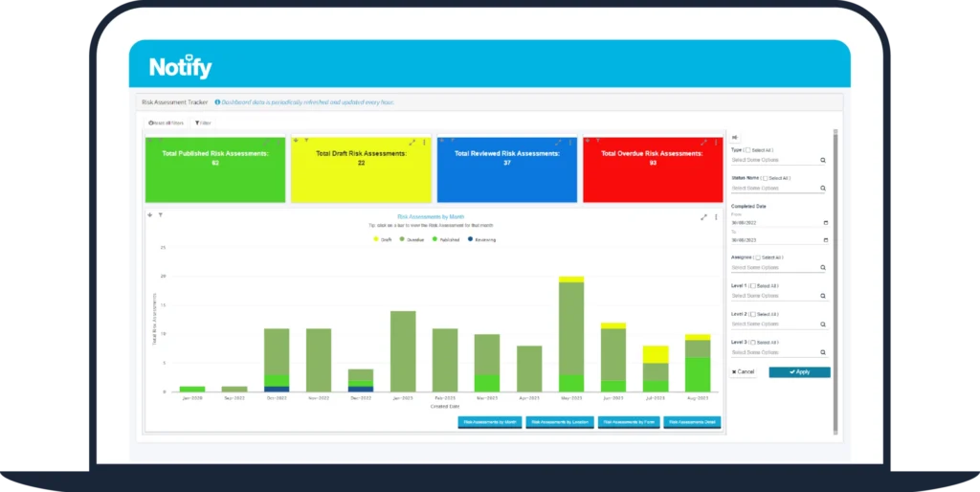Click the info icon beside Risk Assessment Tracker

click(x=217, y=101)
